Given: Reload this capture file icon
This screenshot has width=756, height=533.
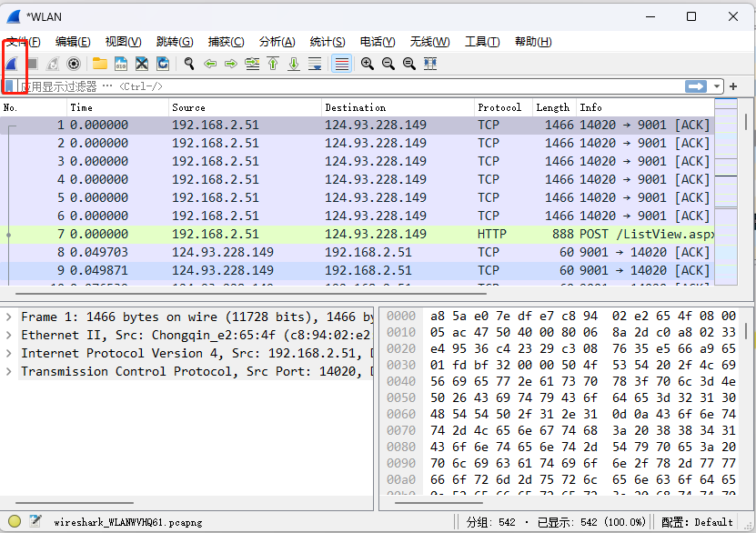Looking at the screenshot, I should (x=163, y=64).
